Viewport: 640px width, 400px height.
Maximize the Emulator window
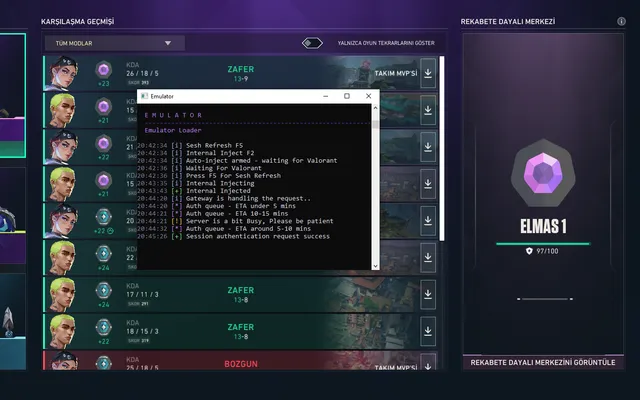click(x=347, y=96)
